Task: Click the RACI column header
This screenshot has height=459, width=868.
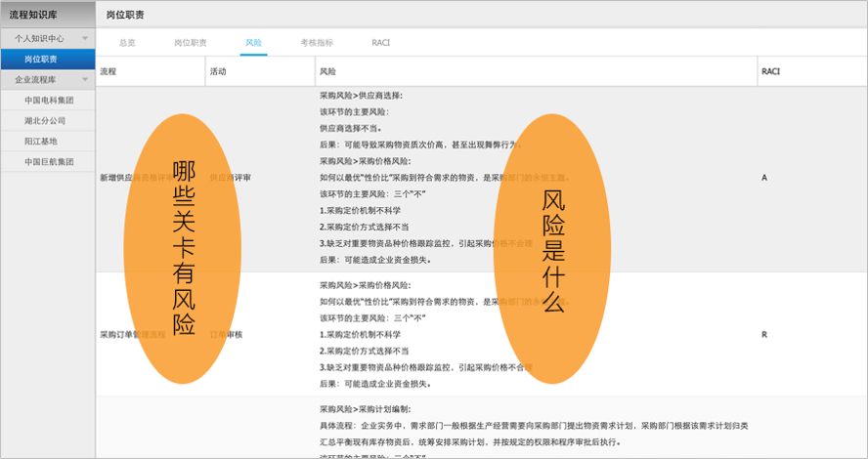Action: click(x=770, y=72)
